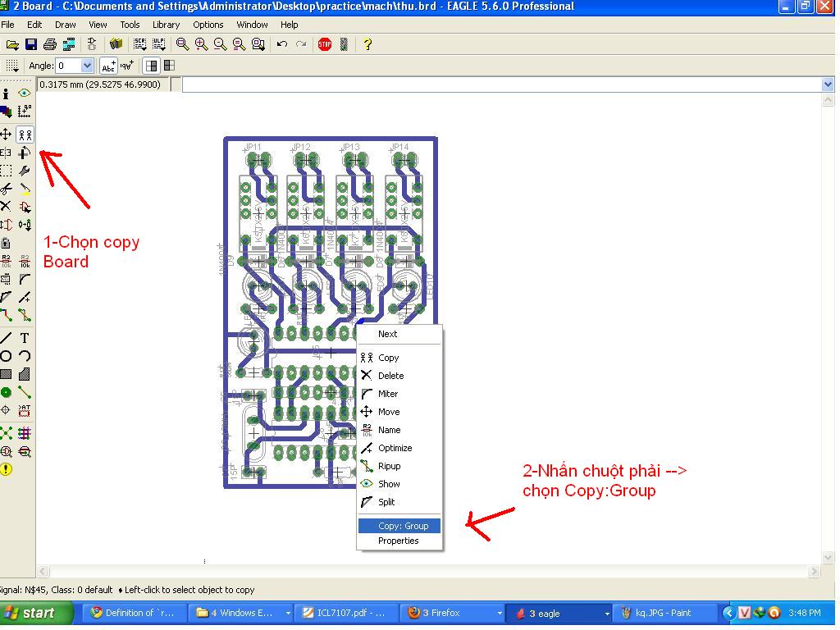Image resolution: width=840 pixels, height=630 pixels.
Task: Open the Options menu
Action: pos(208,25)
